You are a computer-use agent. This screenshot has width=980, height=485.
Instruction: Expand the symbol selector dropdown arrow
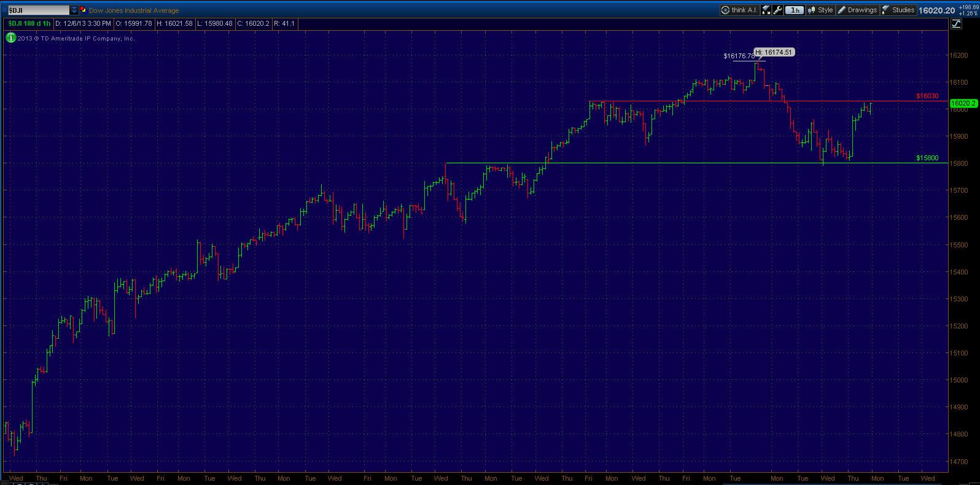click(74, 10)
